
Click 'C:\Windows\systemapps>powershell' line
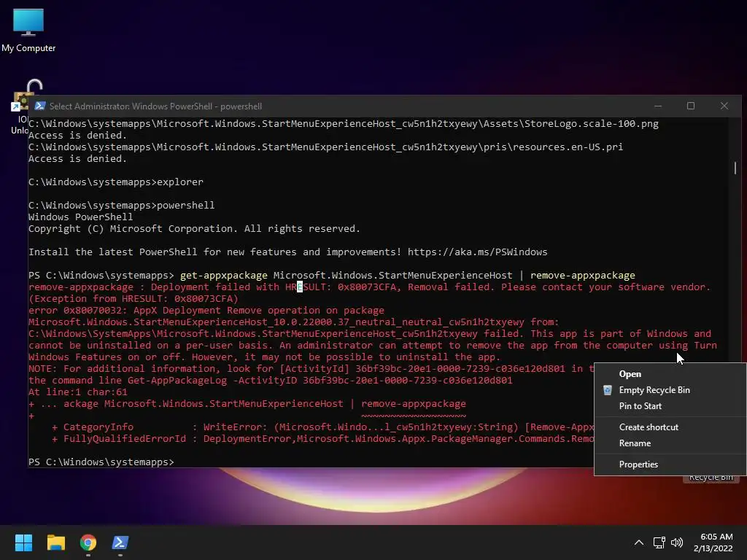pos(122,205)
